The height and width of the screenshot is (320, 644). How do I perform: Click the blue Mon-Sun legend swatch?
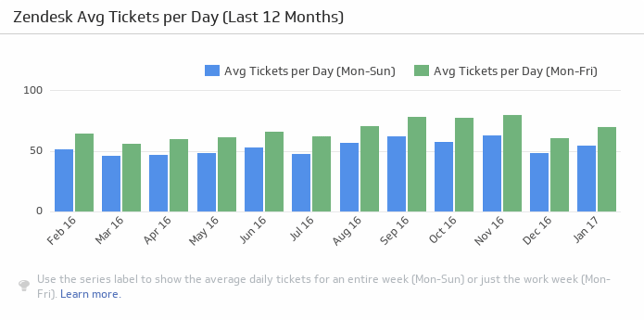pyautogui.click(x=212, y=71)
